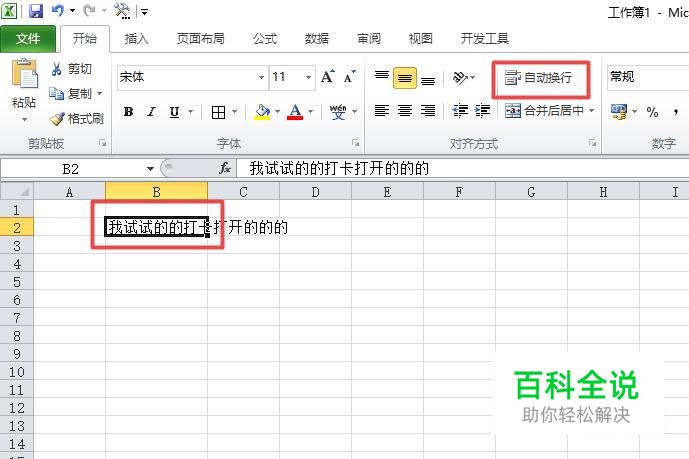Screen dimensions: 689x459
Task: Click the Save icon in quick access toolbar
Action: [x=36, y=11]
